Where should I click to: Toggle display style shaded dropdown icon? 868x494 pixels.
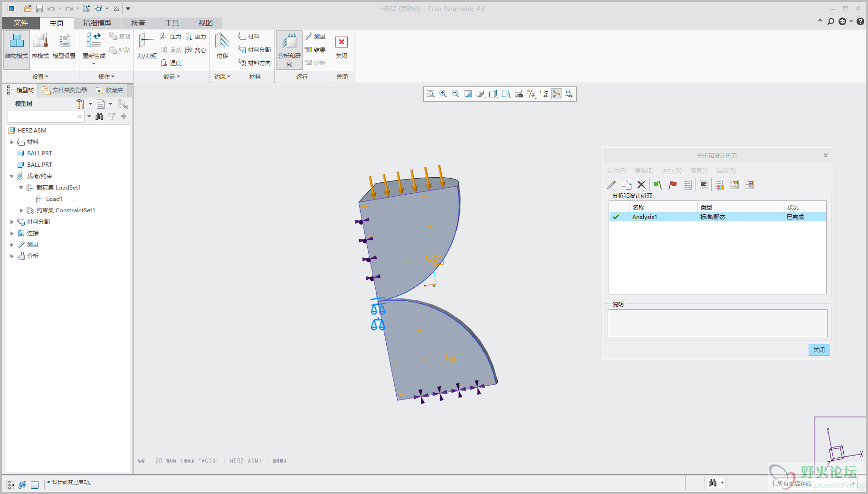tap(493, 94)
